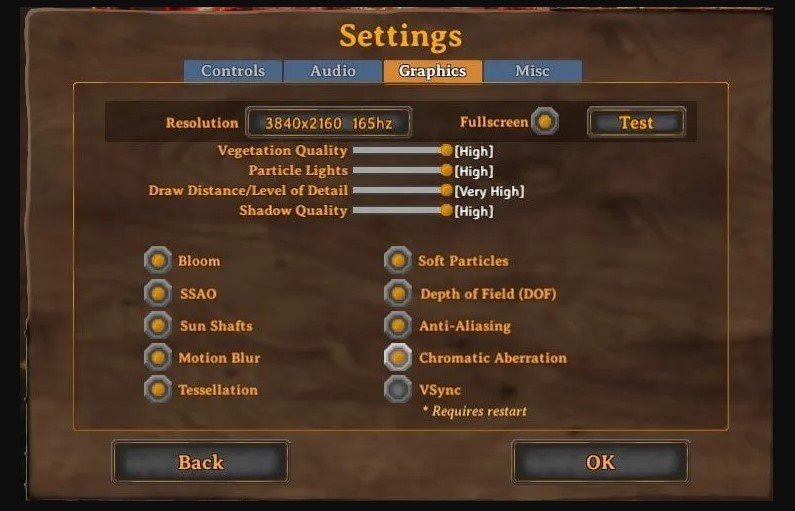Toggle Chromatic Aberration

click(x=398, y=357)
